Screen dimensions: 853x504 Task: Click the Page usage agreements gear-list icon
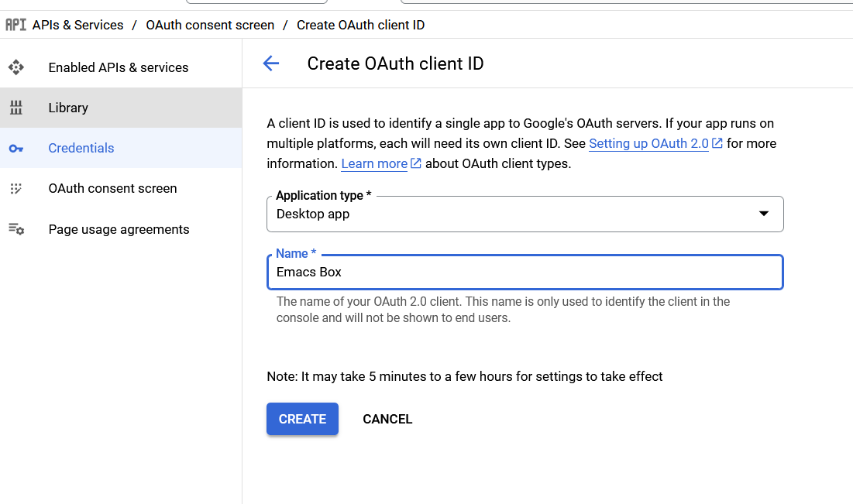(16, 229)
